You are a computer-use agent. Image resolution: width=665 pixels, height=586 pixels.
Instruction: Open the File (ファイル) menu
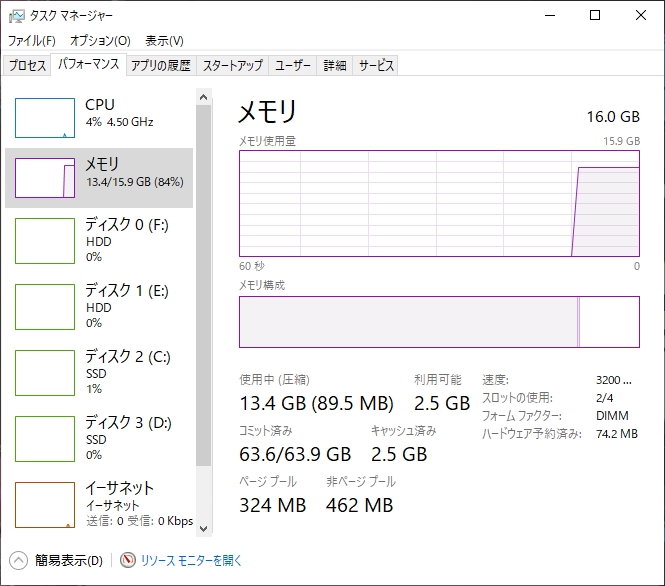pos(31,41)
